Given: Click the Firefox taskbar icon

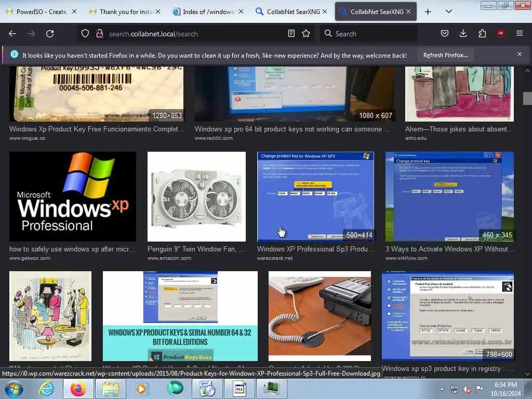Looking at the screenshot, I should (x=78, y=389).
